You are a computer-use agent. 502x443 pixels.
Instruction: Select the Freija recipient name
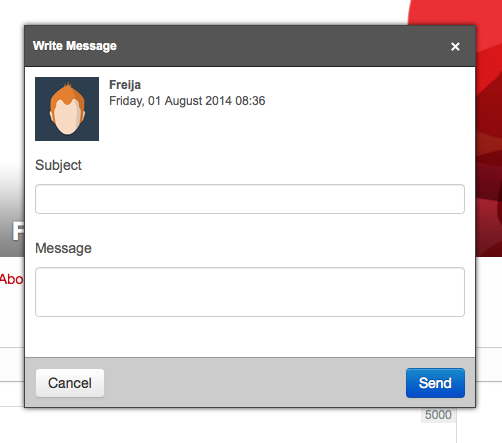(x=125, y=85)
